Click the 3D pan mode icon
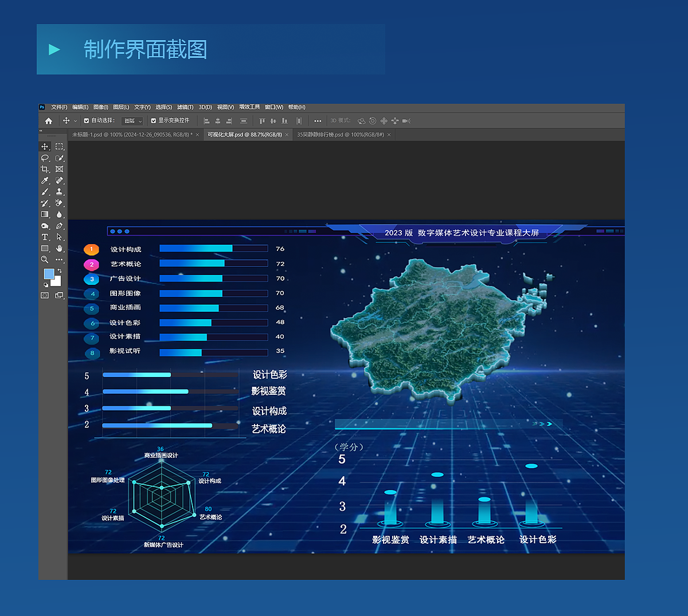This screenshot has width=688, height=616. pyautogui.click(x=384, y=121)
